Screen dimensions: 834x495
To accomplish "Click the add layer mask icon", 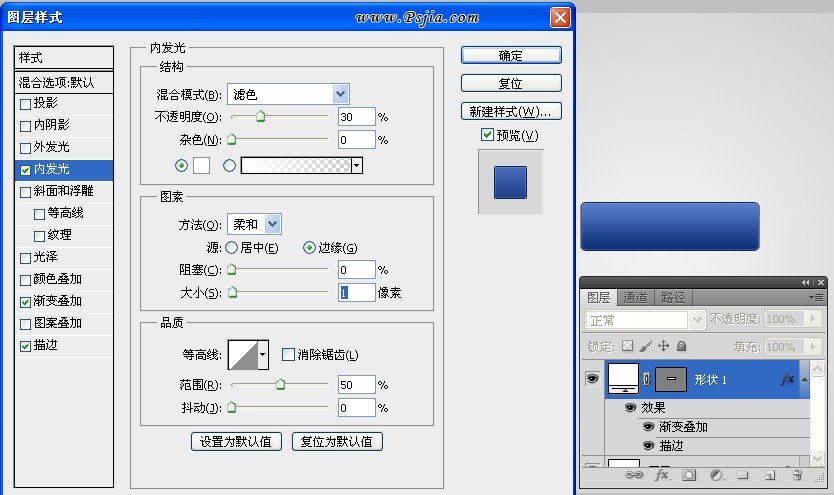I will tap(688, 475).
